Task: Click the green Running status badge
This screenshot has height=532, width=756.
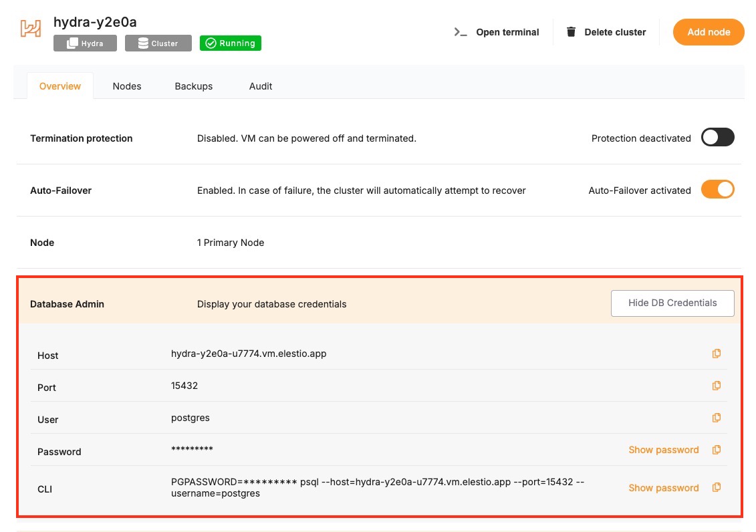Action: [231, 43]
